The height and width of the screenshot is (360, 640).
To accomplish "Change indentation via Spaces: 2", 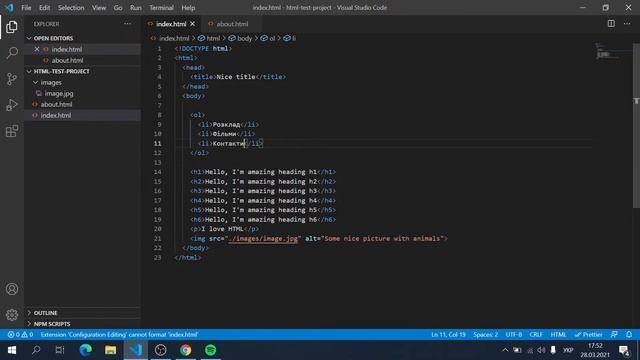I will pos(485,335).
